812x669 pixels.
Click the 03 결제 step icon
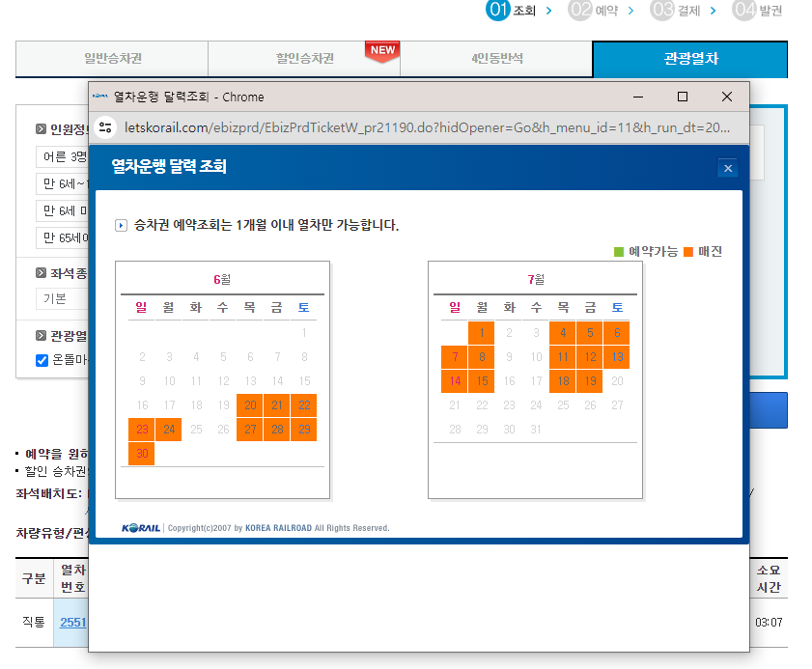coord(661,10)
